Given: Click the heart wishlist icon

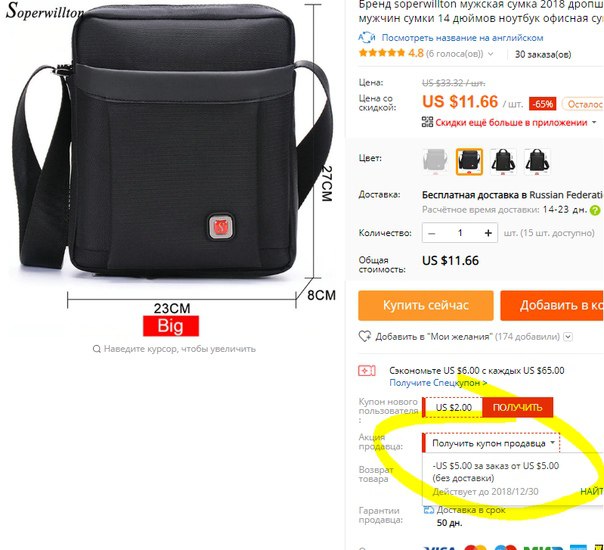Looking at the screenshot, I should click(365, 336).
